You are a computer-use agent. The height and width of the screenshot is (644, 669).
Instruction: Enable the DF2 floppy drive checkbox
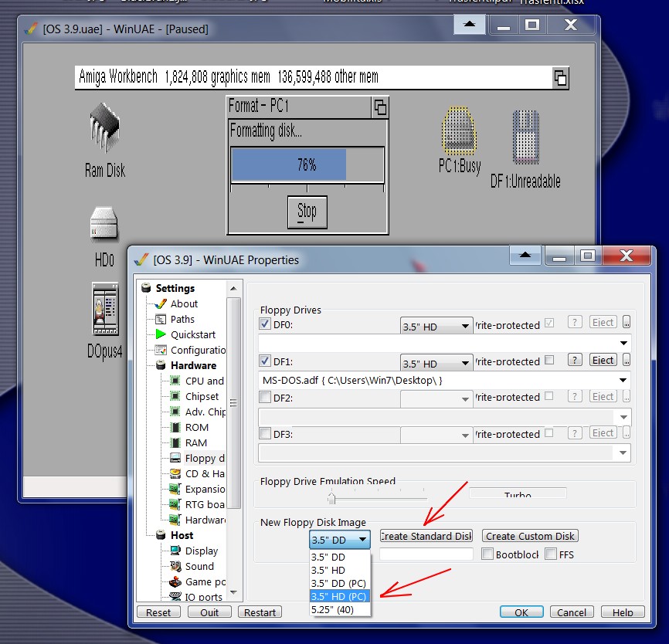266,398
